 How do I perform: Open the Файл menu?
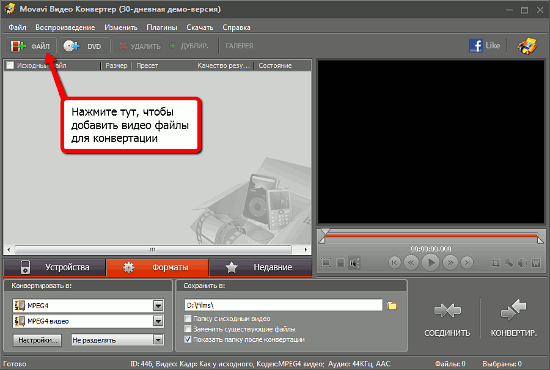pyautogui.click(x=17, y=27)
